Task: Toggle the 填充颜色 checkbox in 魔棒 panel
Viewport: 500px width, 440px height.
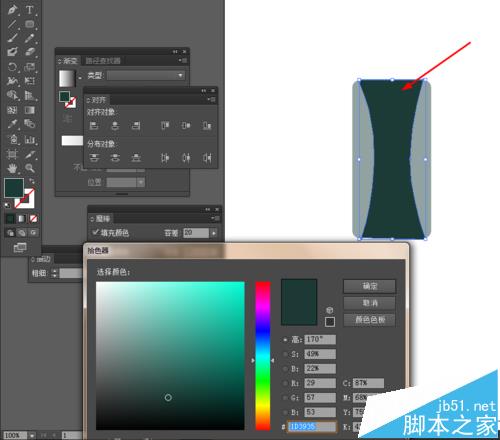Action: pyautogui.click(x=96, y=232)
